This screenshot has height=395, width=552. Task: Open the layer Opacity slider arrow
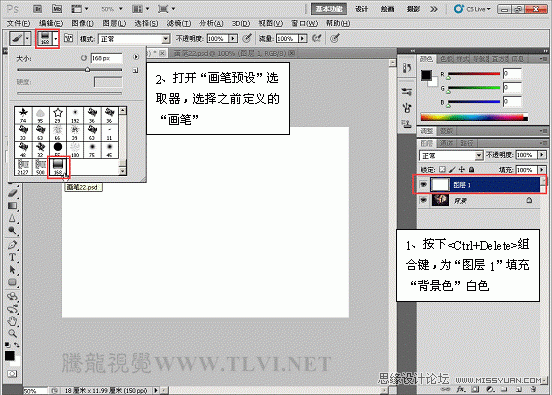click(x=542, y=155)
